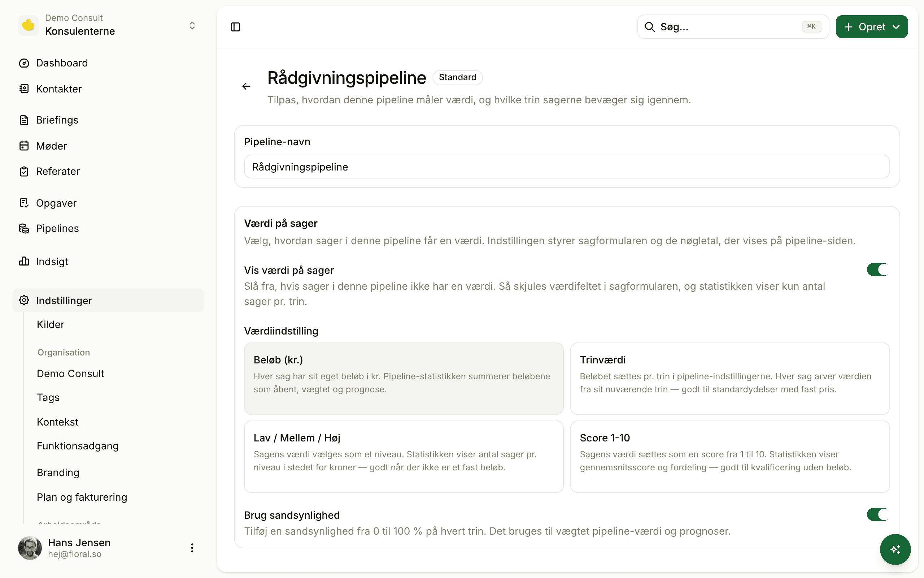Toggle off Brug sandsynlighed switch
The image size is (924, 578).
pos(878,514)
